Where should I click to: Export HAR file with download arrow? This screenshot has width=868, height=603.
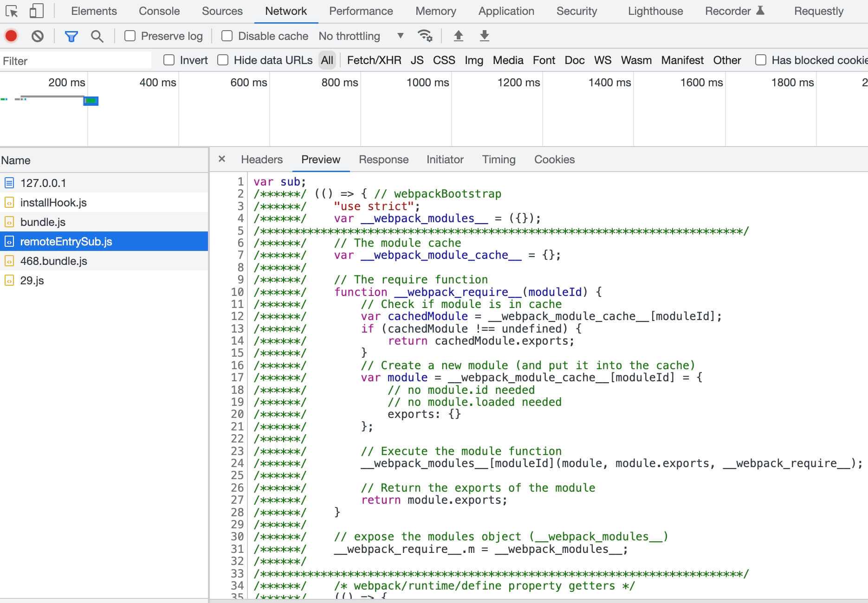[484, 36]
